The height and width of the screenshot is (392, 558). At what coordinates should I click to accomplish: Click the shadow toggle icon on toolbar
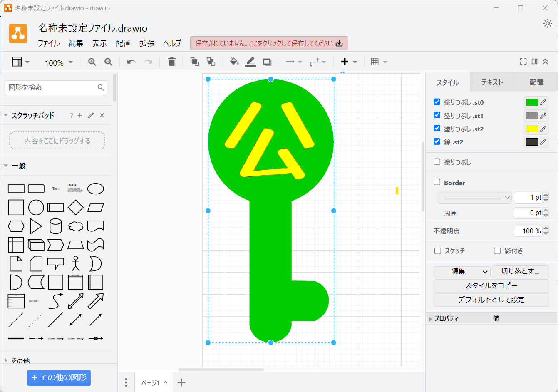pos(267,61)
